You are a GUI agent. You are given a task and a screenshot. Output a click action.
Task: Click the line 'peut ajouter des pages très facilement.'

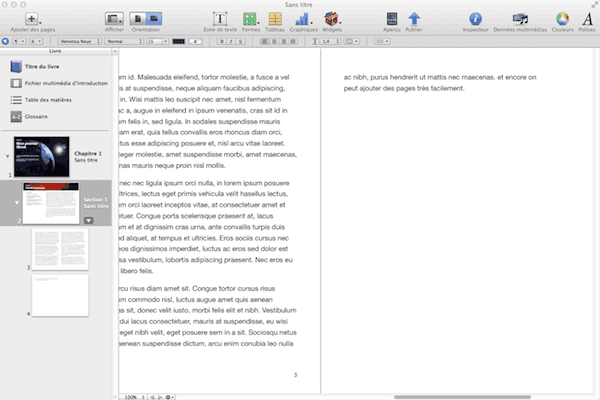point(404,88)
